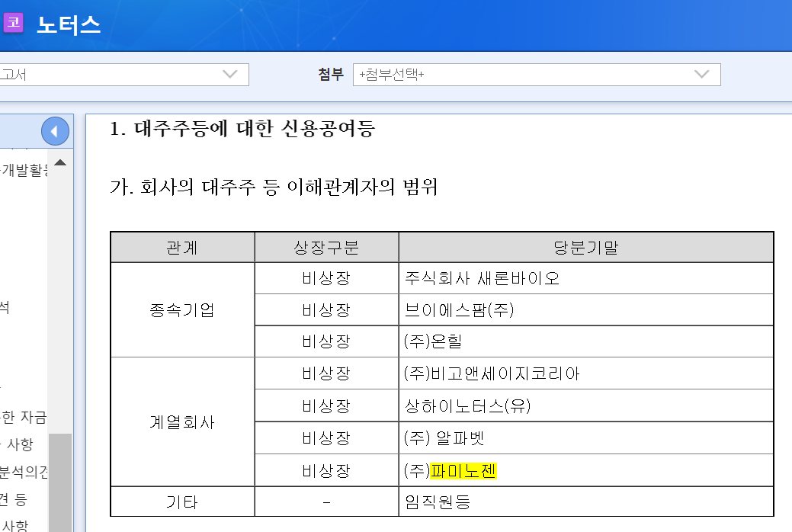This screenshot has width=792, height=532.
Task: Click the 상장구분 column header
Action: point(326,248)
